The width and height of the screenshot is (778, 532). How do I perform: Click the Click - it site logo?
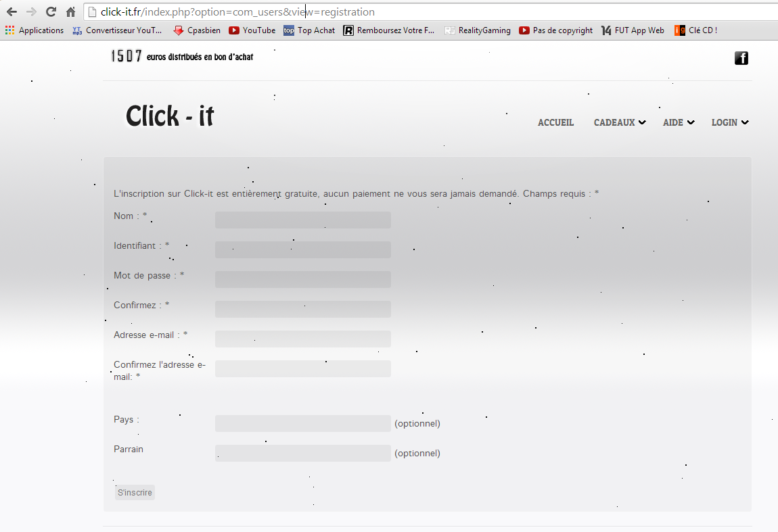[x=170, y=116]
